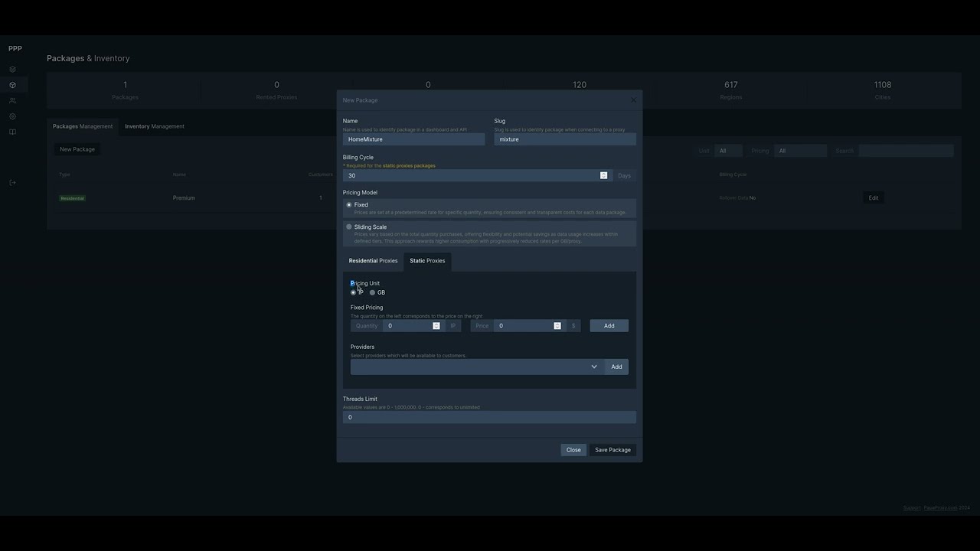Choose GB as pricing unit
This screenshot has height=551, width=980.
pos(373,292)
